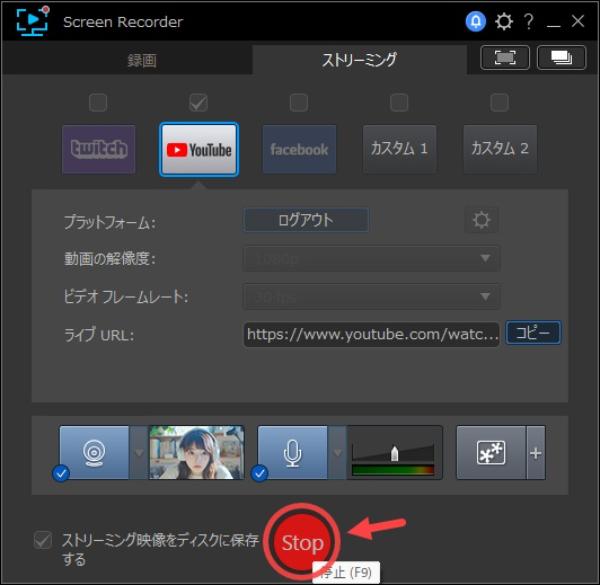600x585 pixels.
Task: Select Twitch streaming platform
Action: pyautogui.click(x=99, y=149)
